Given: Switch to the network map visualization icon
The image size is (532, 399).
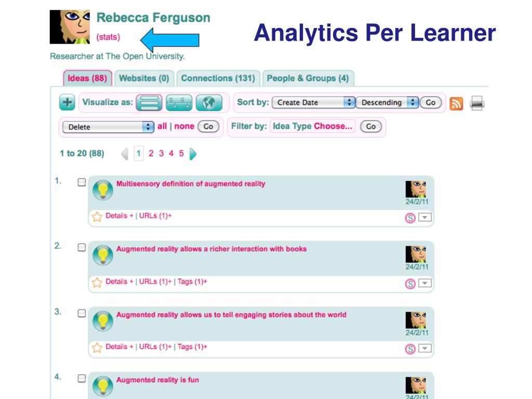Looking at the screenshot, I should pyautogui.click(x=179, y=102).
